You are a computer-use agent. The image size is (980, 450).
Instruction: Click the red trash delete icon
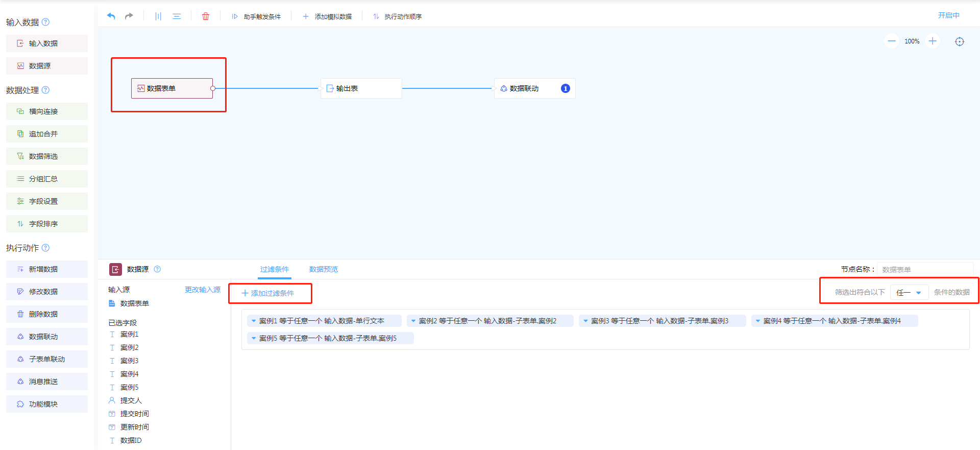tap(206, 16)
